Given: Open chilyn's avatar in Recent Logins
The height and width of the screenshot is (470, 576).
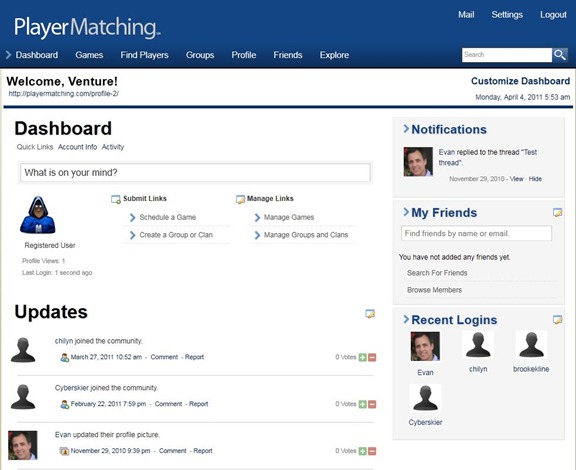Looking at the screenshot, I should coord(478,345).
